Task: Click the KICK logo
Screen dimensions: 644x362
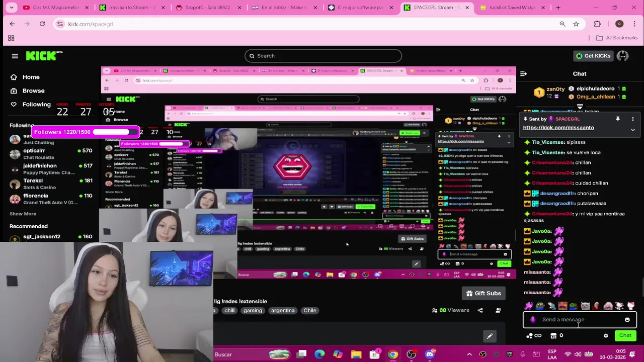Action: (x=44, y=56)
